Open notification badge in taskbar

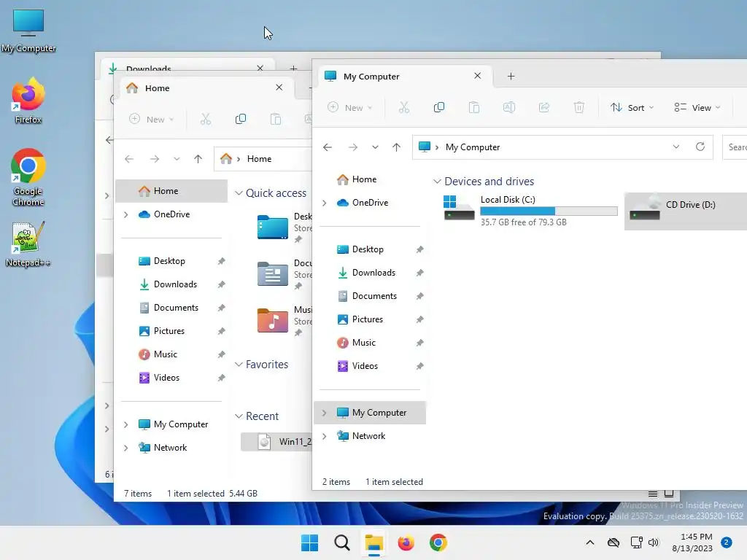pos(727,542)
